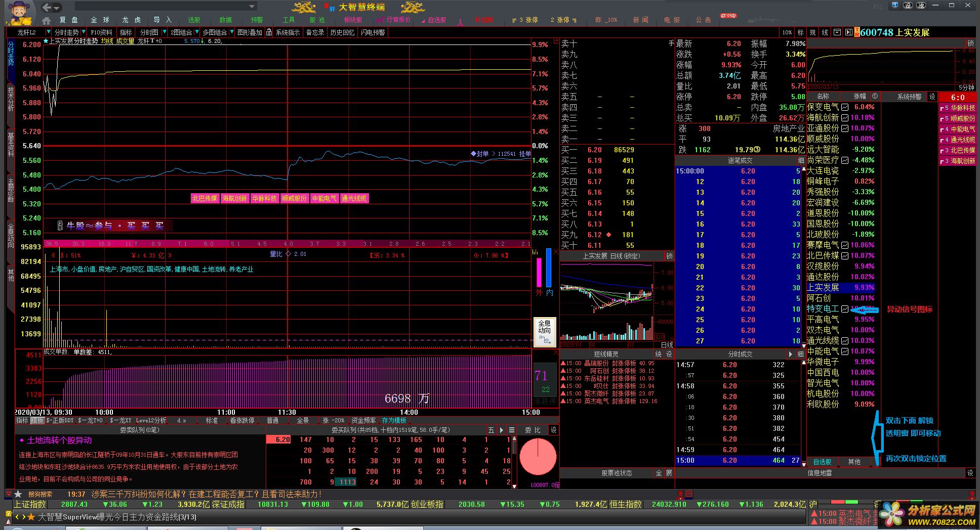Screen dimensions: 980x530
Task: Open the 板块股 menu
Action: (353, 20)
